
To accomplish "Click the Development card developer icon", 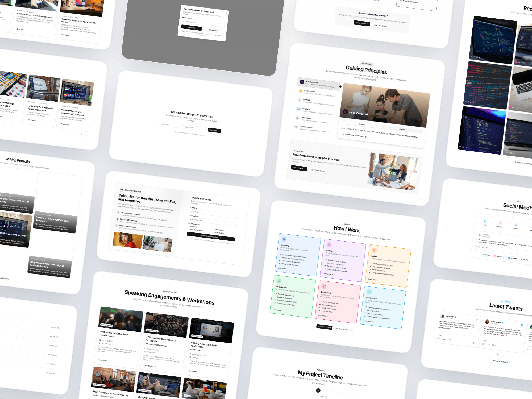I will (x=279, y=281).
